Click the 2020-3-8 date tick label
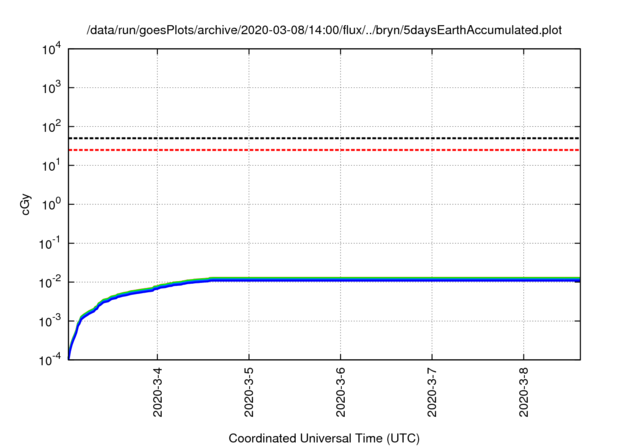Viewport: 640px width, 448px height. (524, 392)
